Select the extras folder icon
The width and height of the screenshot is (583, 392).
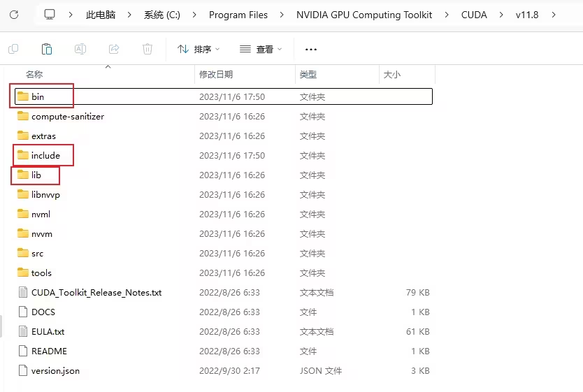pos(23,136)
